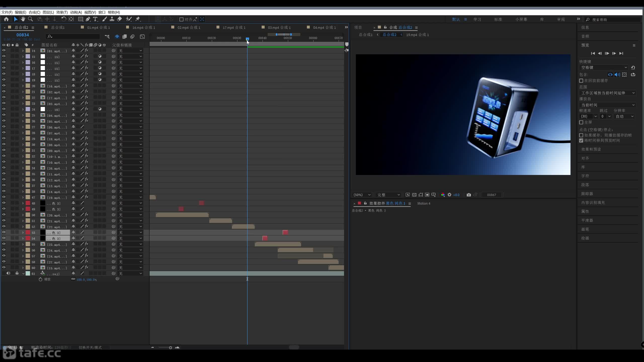Select the Rotation tool

click(x=64, y=19)
